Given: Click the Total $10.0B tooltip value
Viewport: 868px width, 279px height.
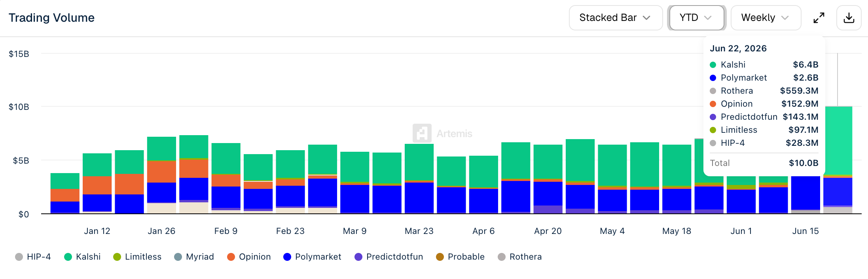Looking at the screenshot, I should [804, 163].
